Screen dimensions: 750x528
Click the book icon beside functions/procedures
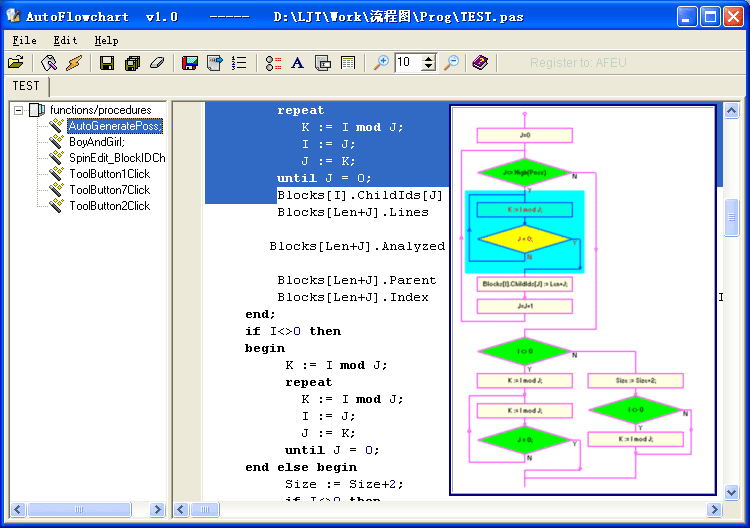tap(37, 110)
